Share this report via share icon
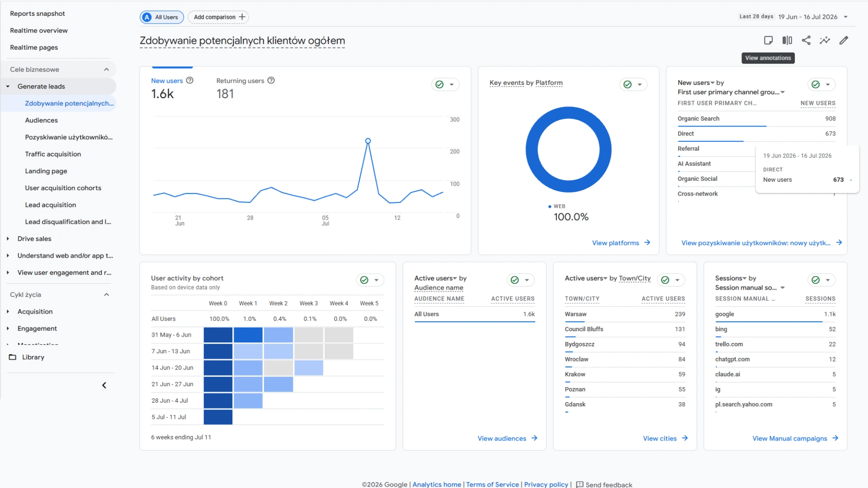Screen dimensions: 868x488 point(806,40)
